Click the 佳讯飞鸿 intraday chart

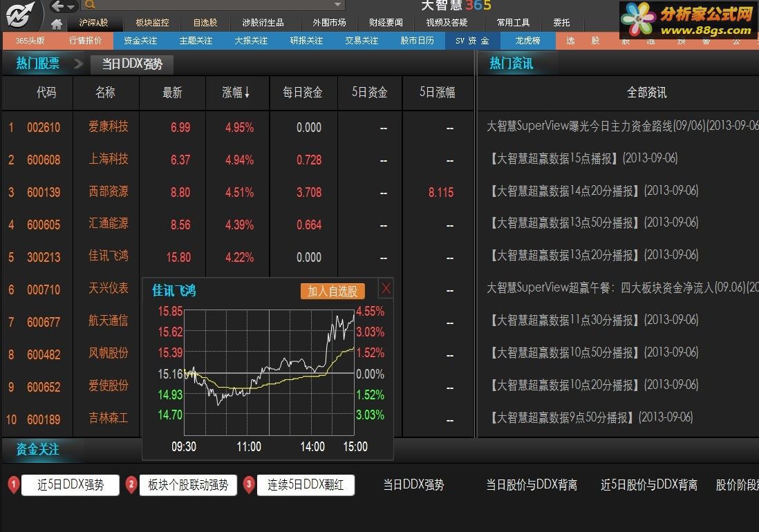[269, 372]
